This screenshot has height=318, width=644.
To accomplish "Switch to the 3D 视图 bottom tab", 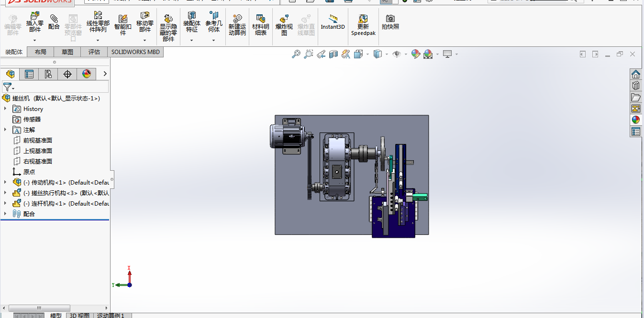I will coord(79,315).
